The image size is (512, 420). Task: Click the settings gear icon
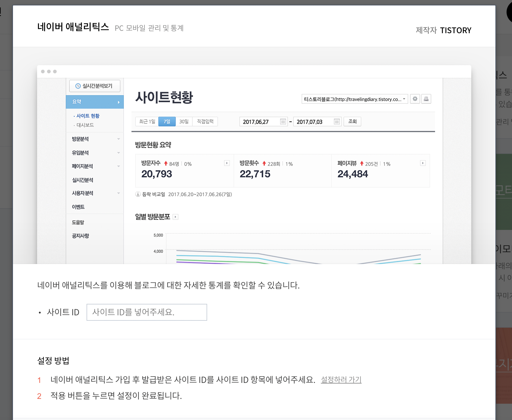(x=415, y=99)
